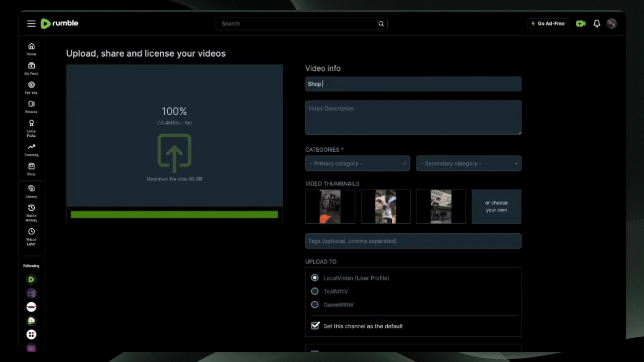Screen dimensions: 644x362
Task: Click the 'CATEGORIES *' label
Action: [x=325, y=150]
